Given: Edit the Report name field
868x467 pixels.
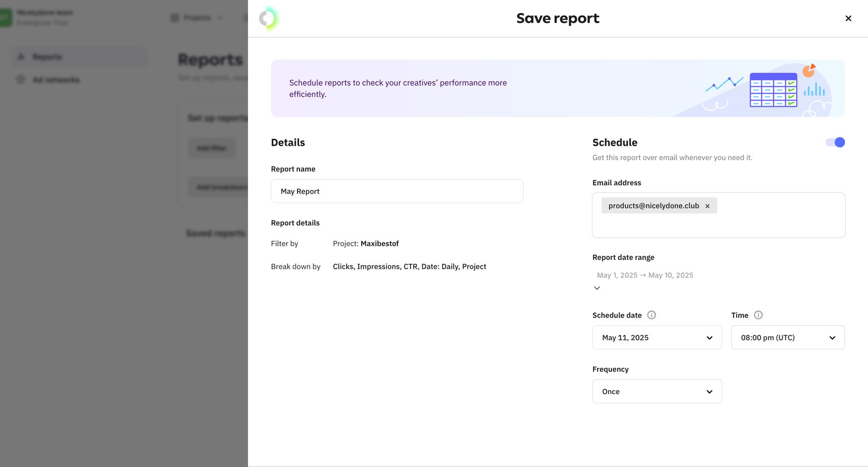Looking at the screenshot, I should click(397, 191).
